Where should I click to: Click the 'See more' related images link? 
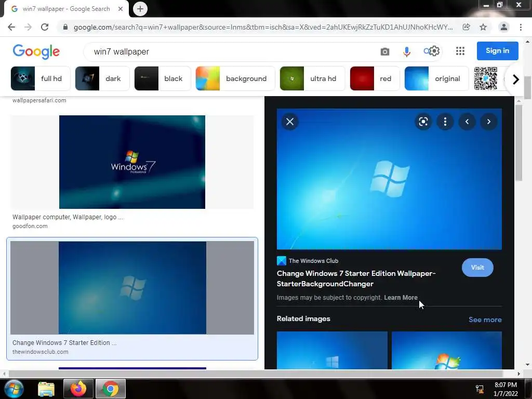coord(485,320)
